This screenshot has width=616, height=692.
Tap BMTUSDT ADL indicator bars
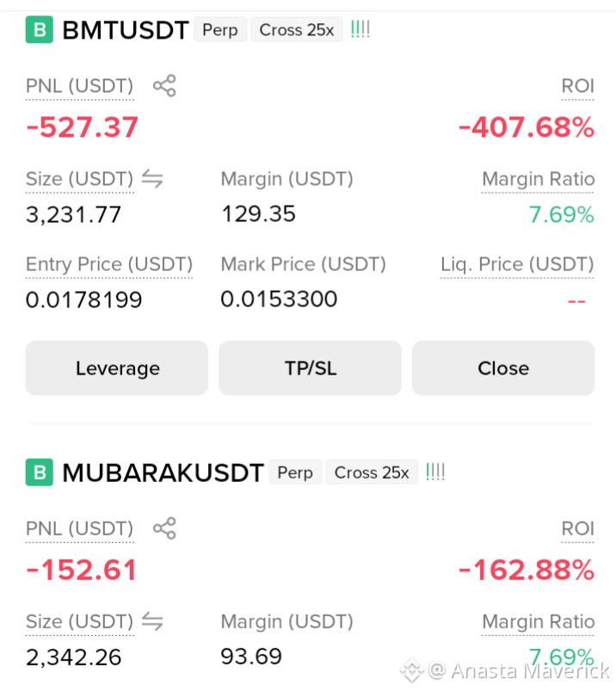(x=360, y=29)
